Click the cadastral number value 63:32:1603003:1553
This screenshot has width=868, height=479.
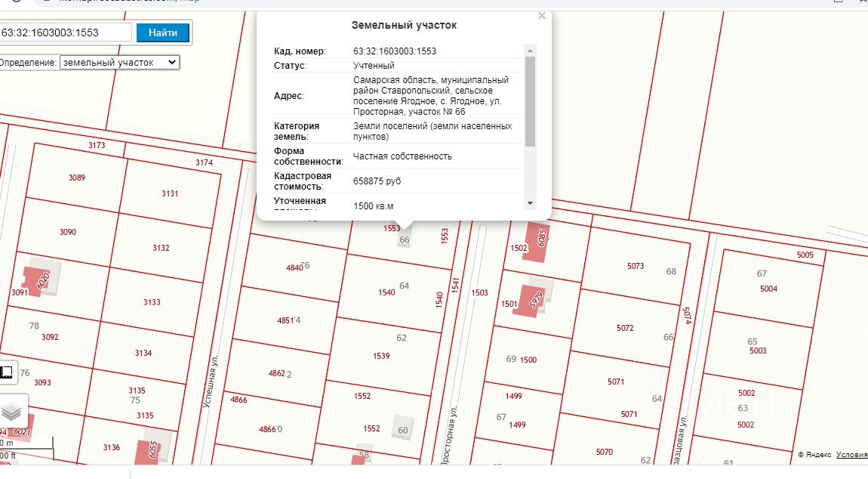395,51
